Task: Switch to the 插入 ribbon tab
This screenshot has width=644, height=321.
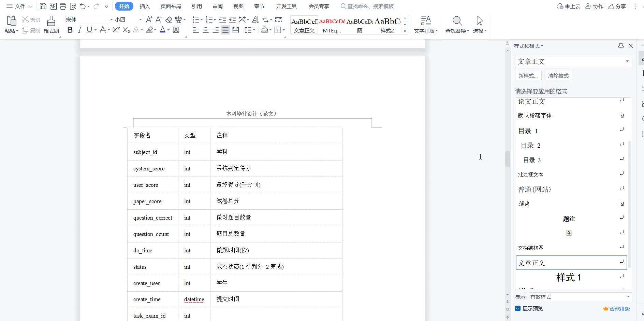Action: 145,6
